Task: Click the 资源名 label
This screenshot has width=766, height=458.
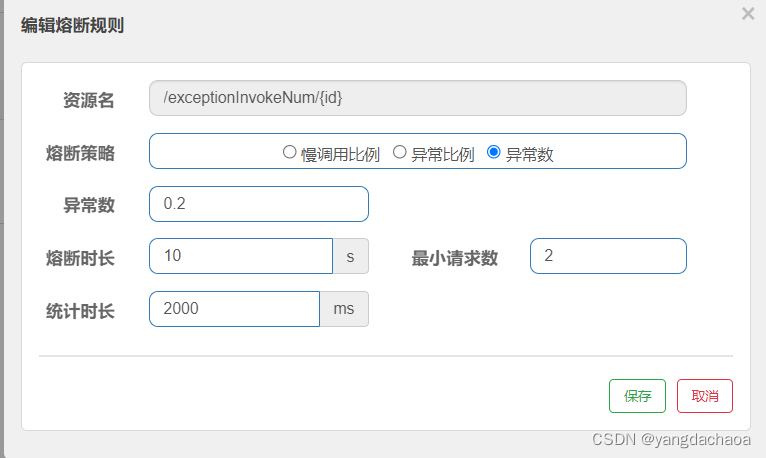Action: [88, 101]
